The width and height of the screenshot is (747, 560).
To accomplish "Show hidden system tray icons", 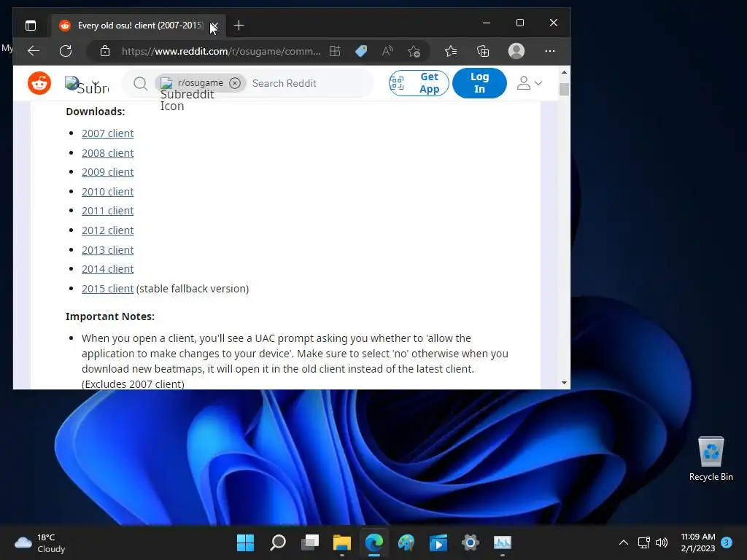I will click(x=623, y=542).
